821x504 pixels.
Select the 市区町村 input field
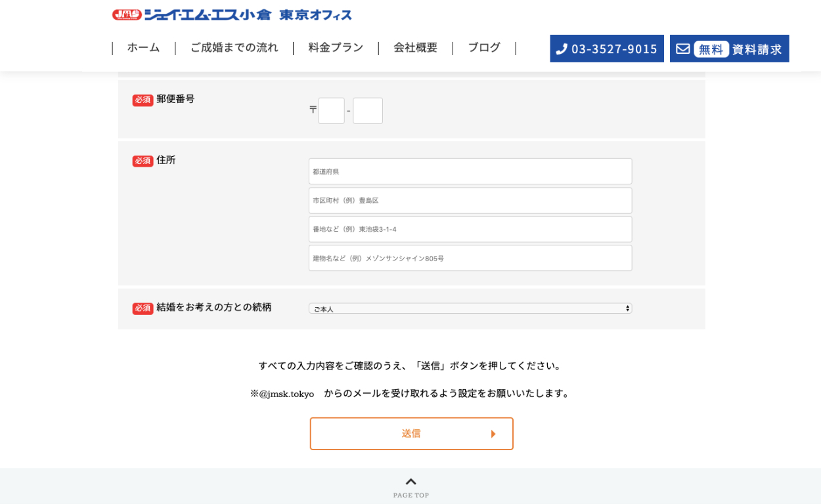[x=470, y=201]
